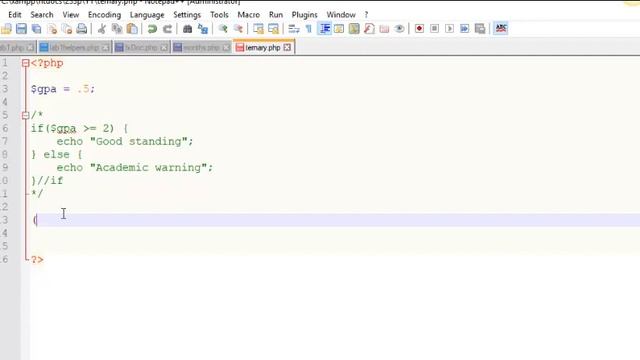Click the echo "Good standing"; line
The width and height of the screenshot is (640, 360).
coord(124,142)
